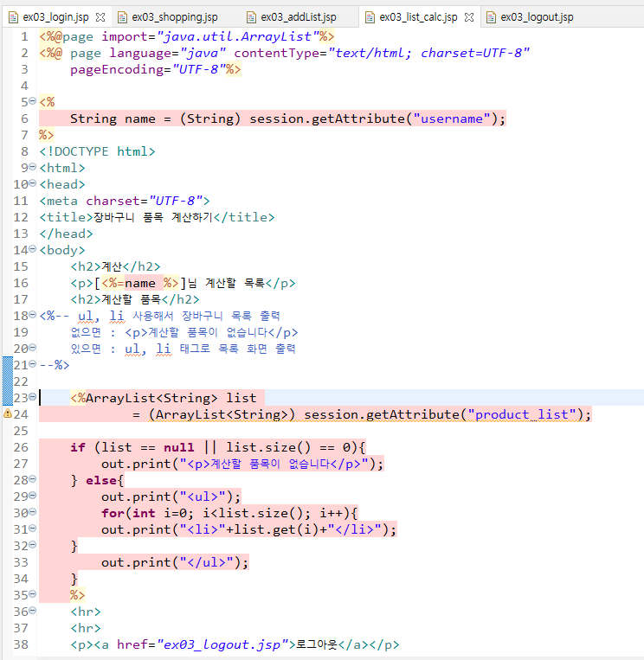
Task: Toggle the fold marker at line 20
Action: (32, 347)
